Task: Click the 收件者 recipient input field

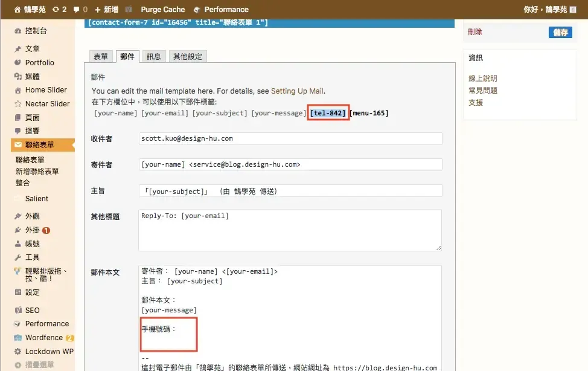Action: [x=290, y=138]
